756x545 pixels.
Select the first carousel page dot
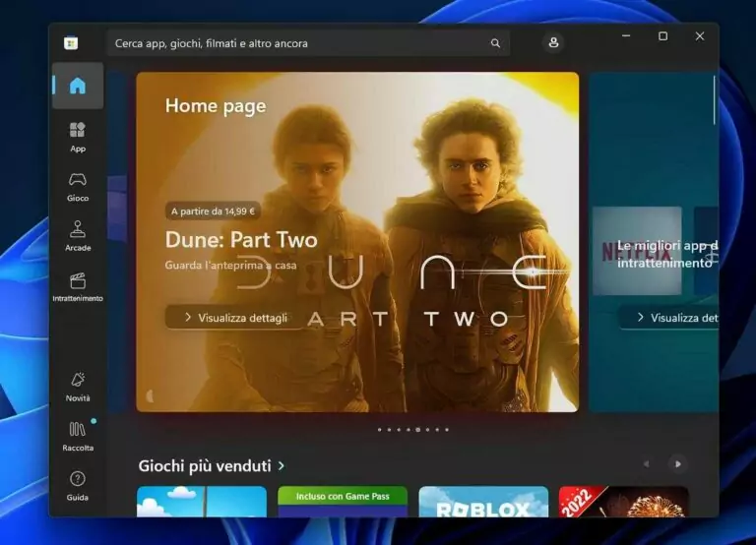point(379,429)
